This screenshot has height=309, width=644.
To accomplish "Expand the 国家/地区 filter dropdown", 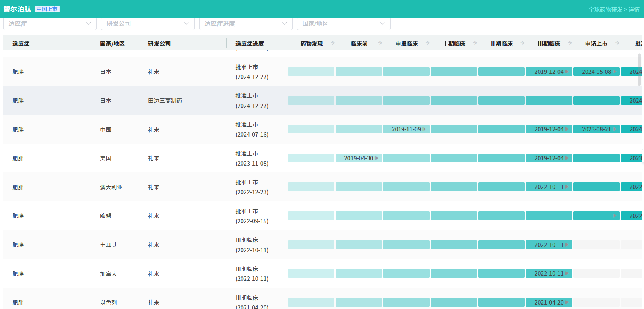I will tap(343, 24).
